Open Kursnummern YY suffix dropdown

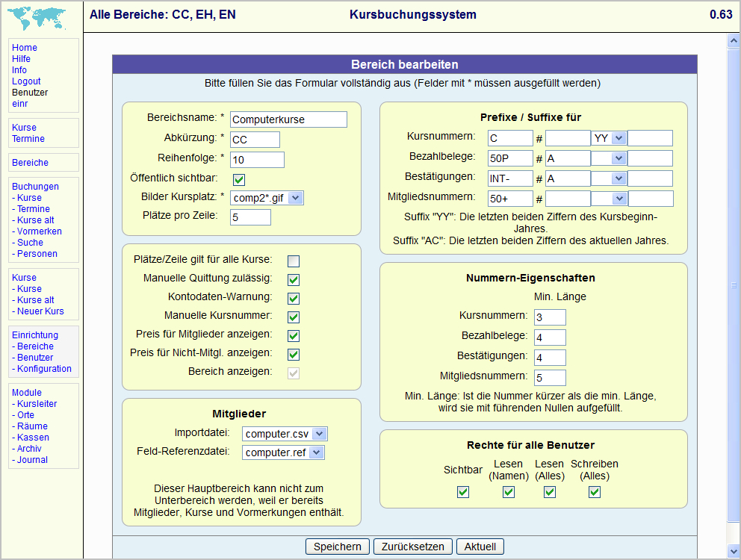point(609,138)
